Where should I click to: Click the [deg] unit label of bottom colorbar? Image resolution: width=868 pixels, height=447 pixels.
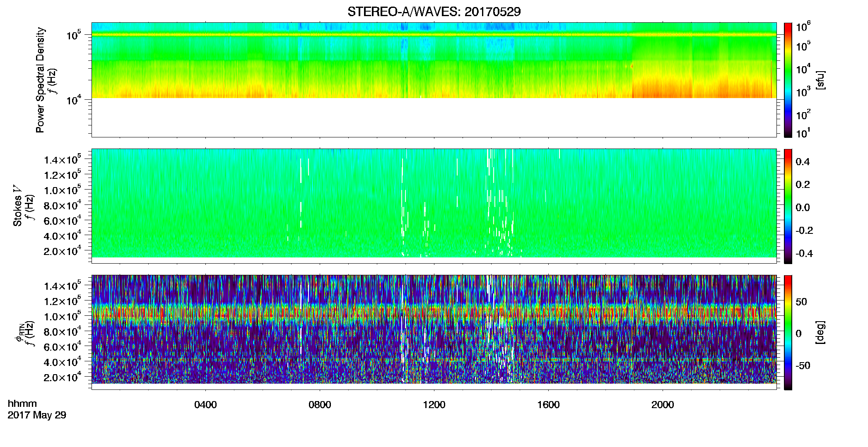click(820, 332)
